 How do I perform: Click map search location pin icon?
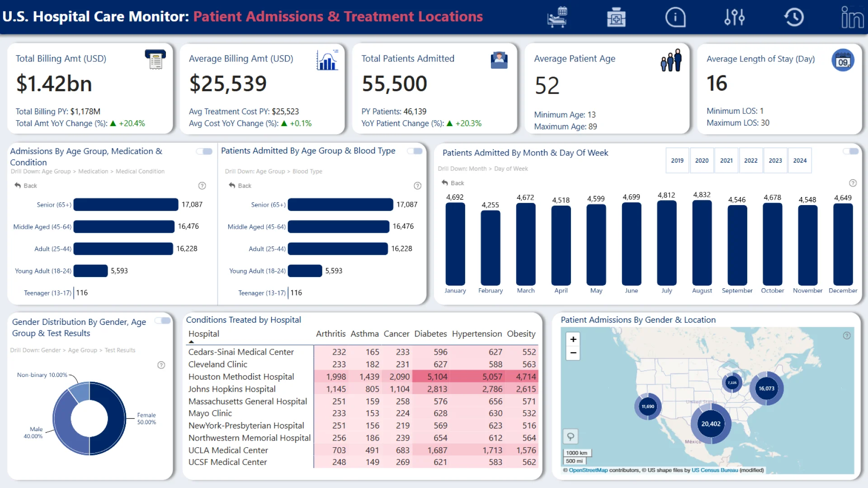571,436
